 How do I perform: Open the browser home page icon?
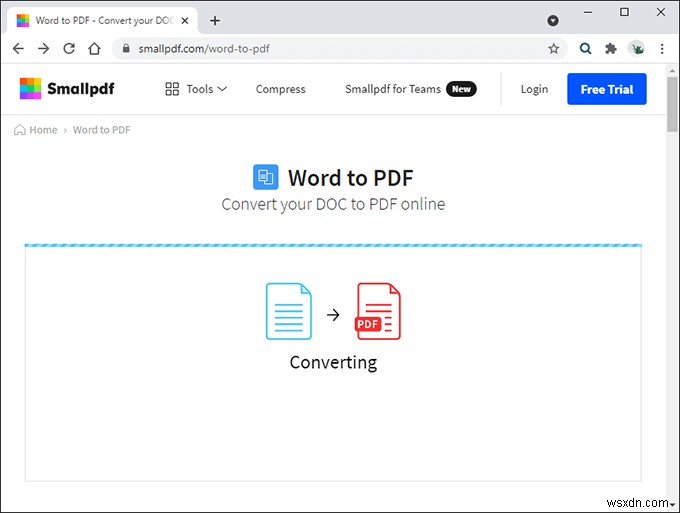point(94,49)
